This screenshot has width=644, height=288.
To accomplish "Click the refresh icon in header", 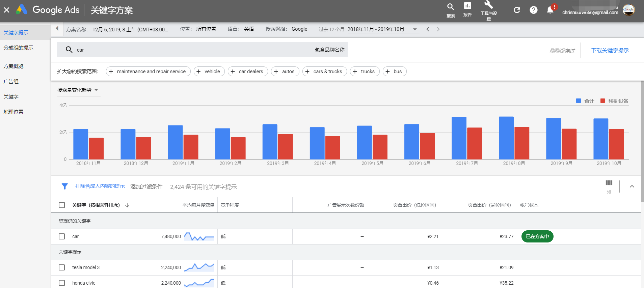I will pyautogui.click(x=517, y=10).
